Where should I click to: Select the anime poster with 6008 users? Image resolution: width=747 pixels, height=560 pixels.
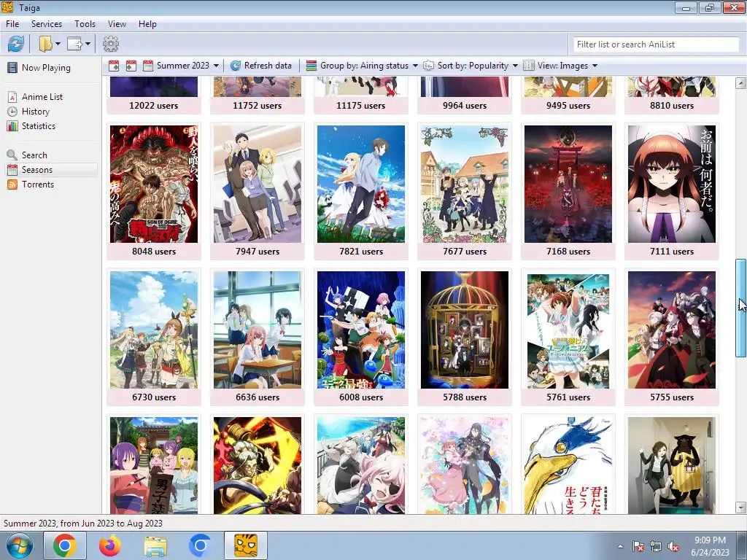(361, 330)
